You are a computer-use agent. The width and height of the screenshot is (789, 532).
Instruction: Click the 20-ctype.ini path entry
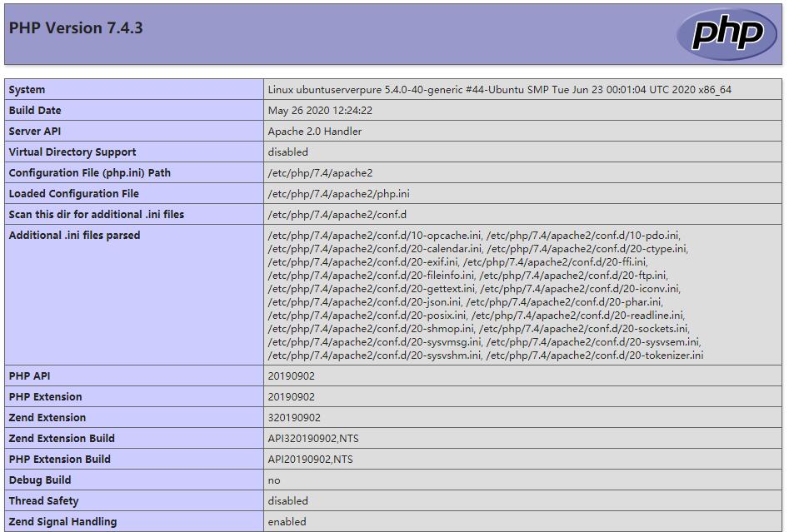click(587, 248)
